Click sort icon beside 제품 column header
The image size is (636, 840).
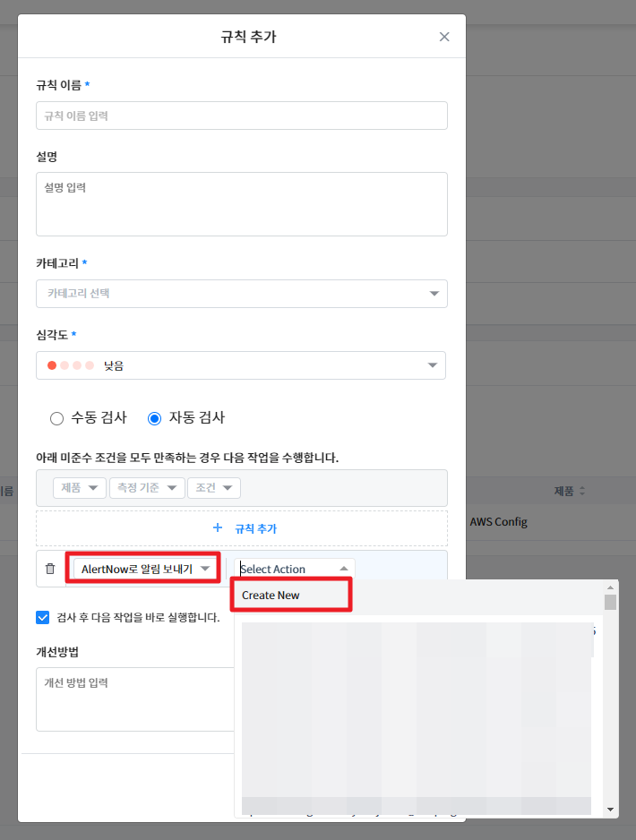582,491
